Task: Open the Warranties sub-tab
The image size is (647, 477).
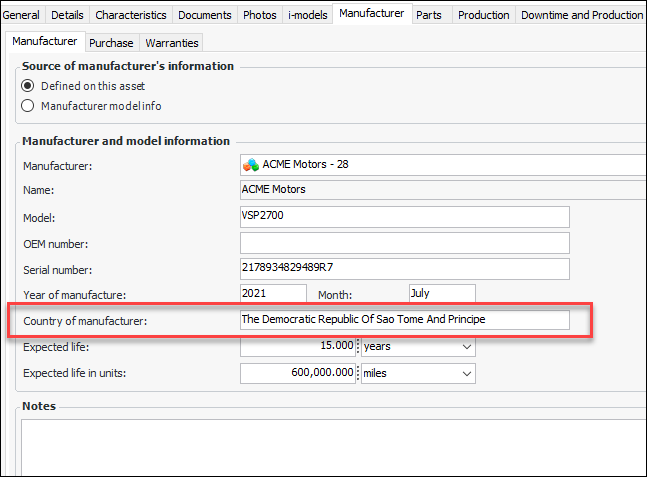Action: [x=172, y=43]
